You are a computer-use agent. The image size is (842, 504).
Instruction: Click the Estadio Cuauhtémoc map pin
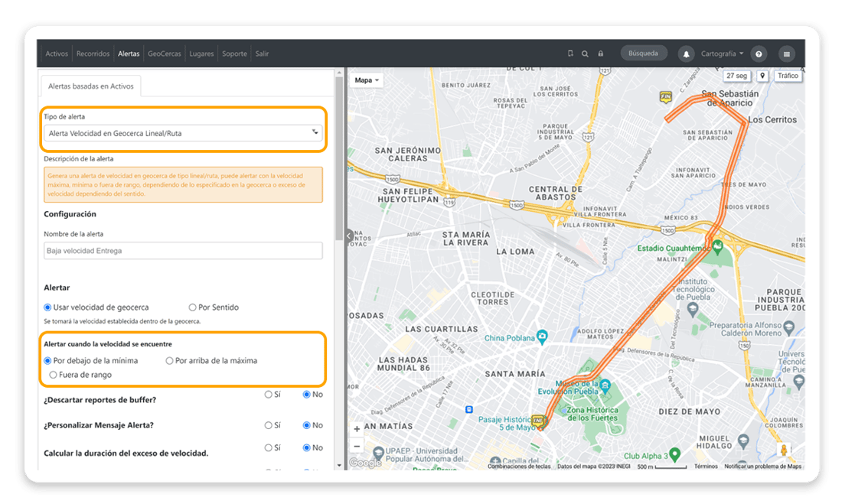717,247
